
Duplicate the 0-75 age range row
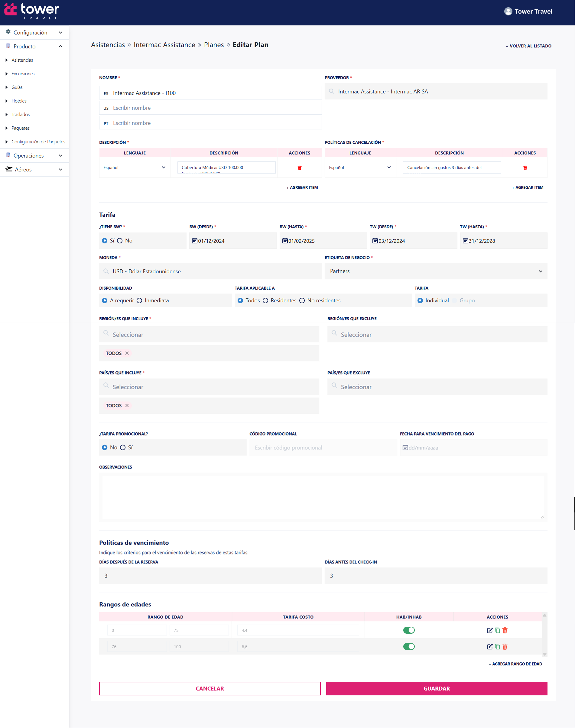click(497, 630)
